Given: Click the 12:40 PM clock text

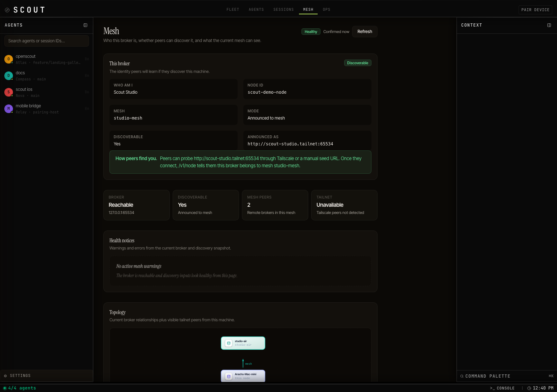Looking at the screenshot, I should pos(543,388).
